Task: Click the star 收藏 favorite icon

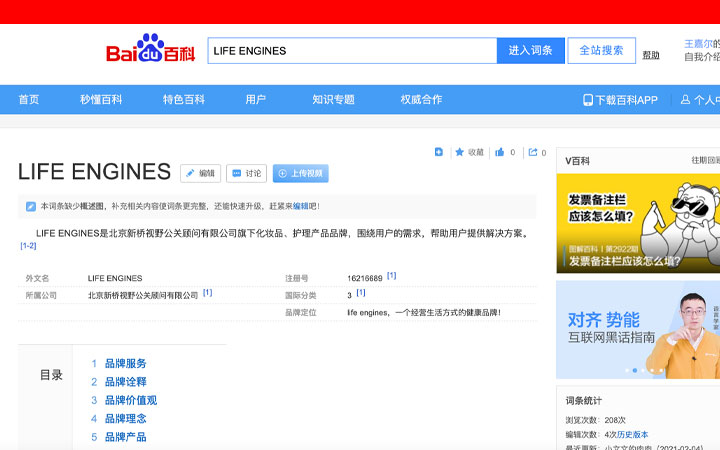Action: [x=459, y=152]
